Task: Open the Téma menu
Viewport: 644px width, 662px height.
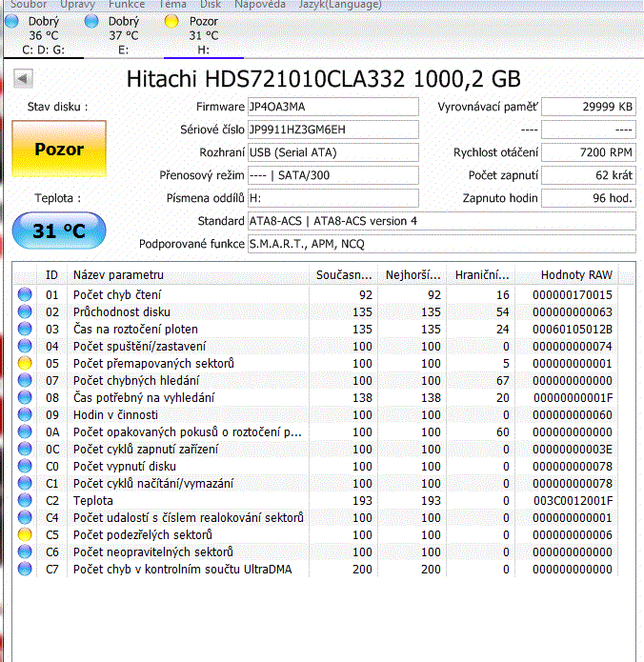Action: (172, 5)
